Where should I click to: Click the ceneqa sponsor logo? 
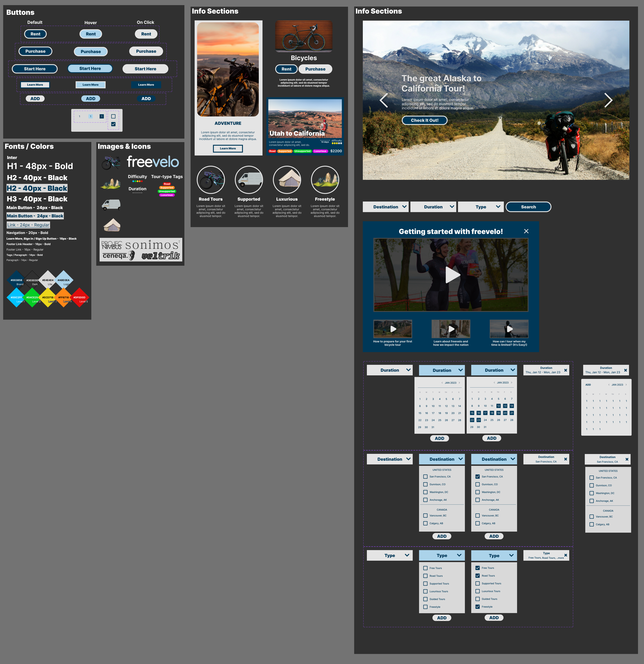[119, 256]
